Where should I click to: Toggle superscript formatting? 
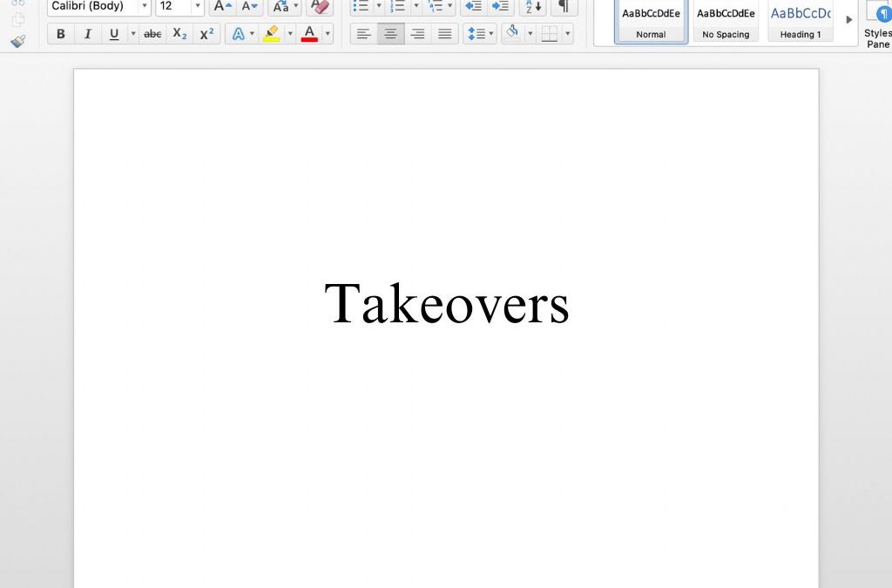207,34
